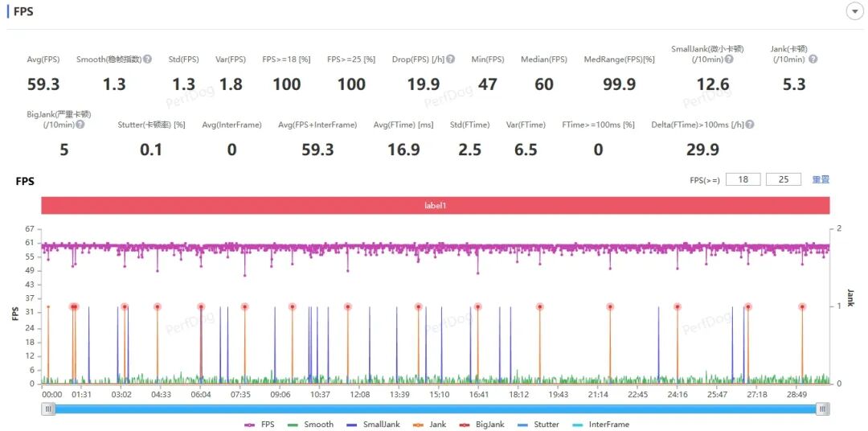The height and width of the screenshot is (431, 868).
Task: Click SmallJank value 12.6
Action: click(x=713, y=84)
